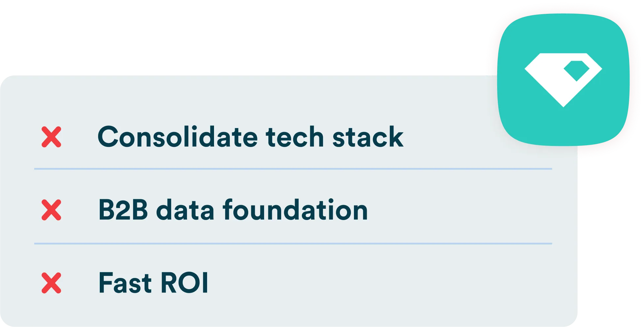Click the red X beside Consolidate tech stack
The image size is (644, 327).
51,137
